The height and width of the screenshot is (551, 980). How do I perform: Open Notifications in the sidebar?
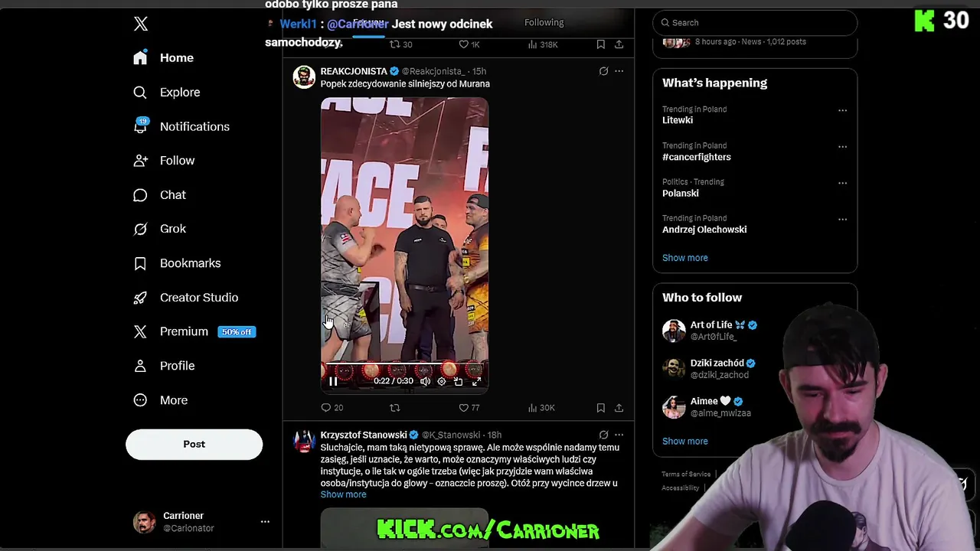(x=181, y=126)
